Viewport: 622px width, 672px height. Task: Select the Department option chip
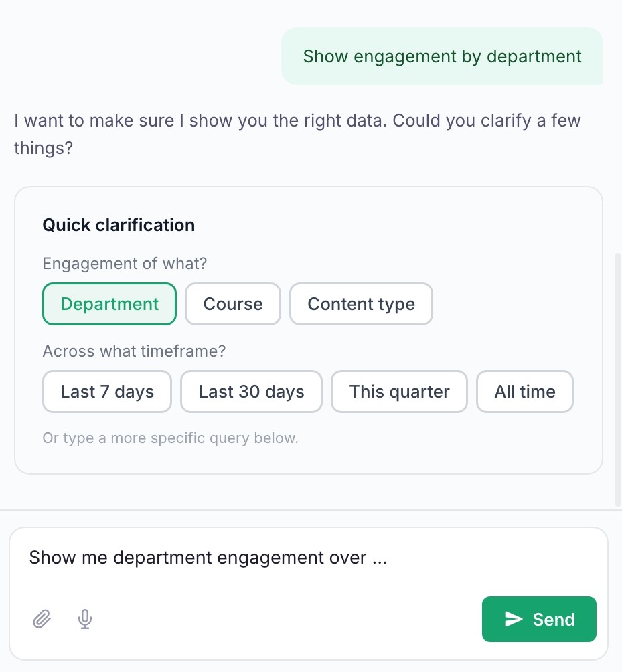(x=109, y=304)
